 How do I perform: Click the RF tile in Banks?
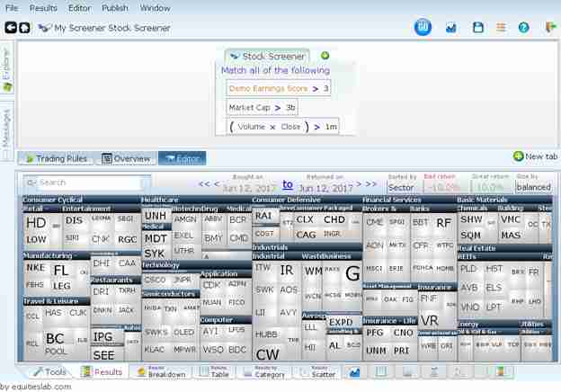(x=443, y=223)
